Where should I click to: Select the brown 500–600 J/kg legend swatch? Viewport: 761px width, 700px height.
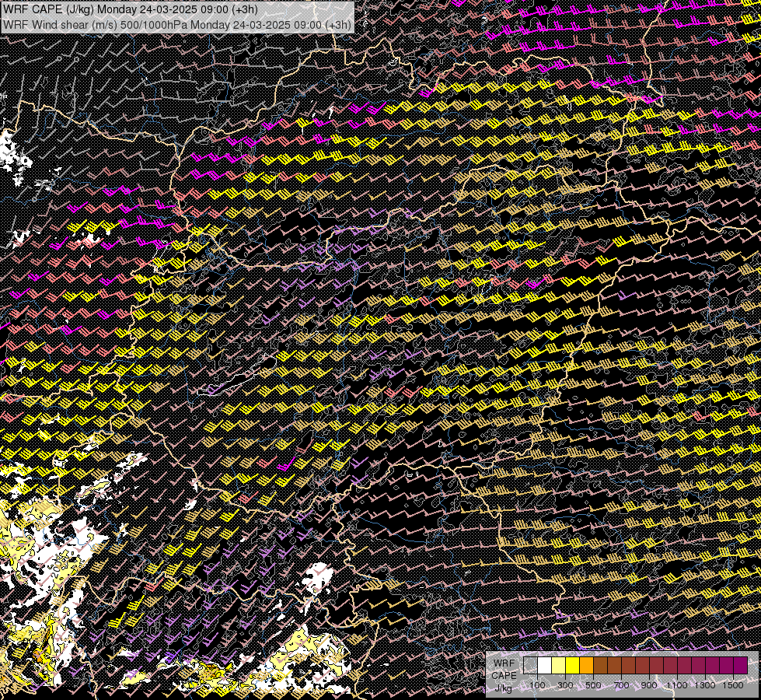601,666
